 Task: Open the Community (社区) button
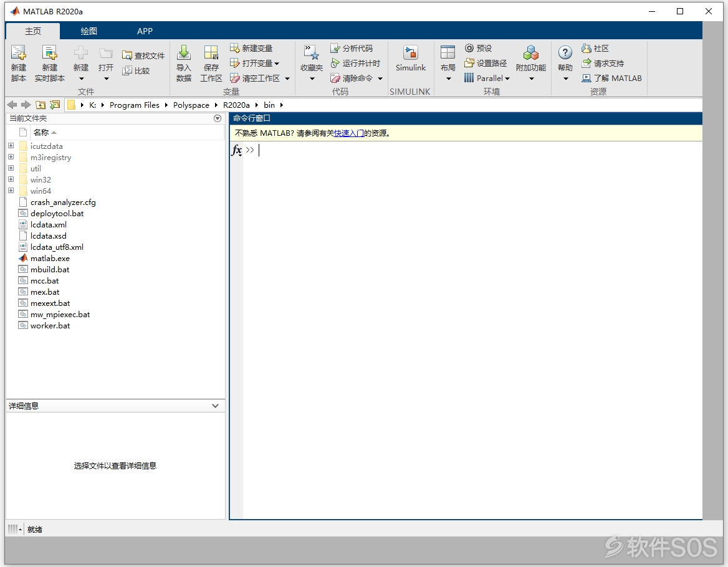(x=595, y=48)
